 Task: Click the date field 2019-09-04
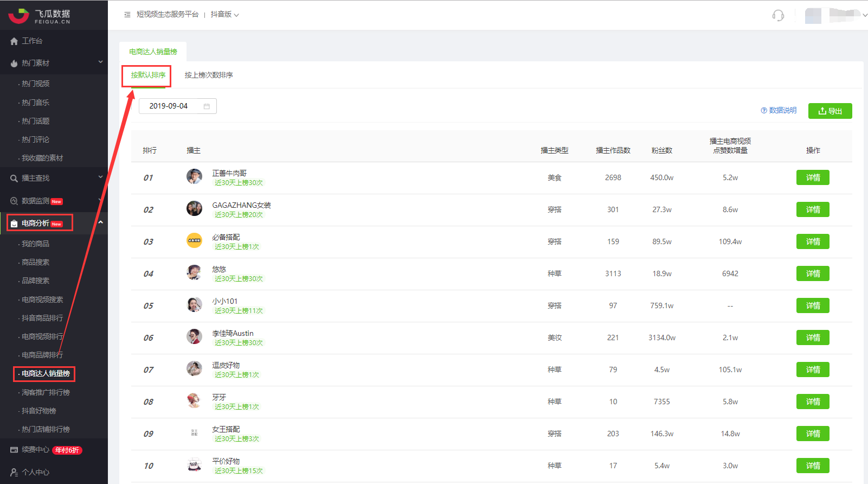(x=178, y=106)
